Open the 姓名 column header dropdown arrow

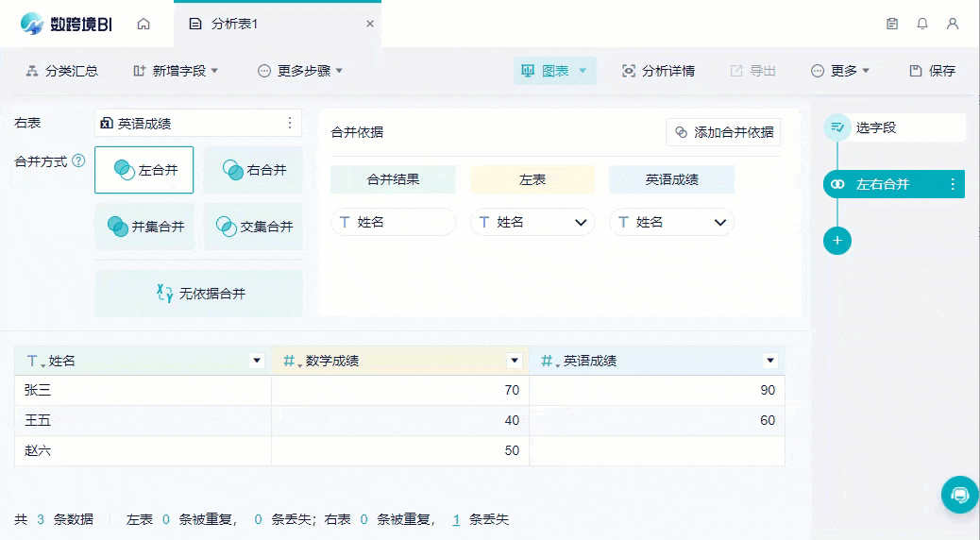coord(256,361)
